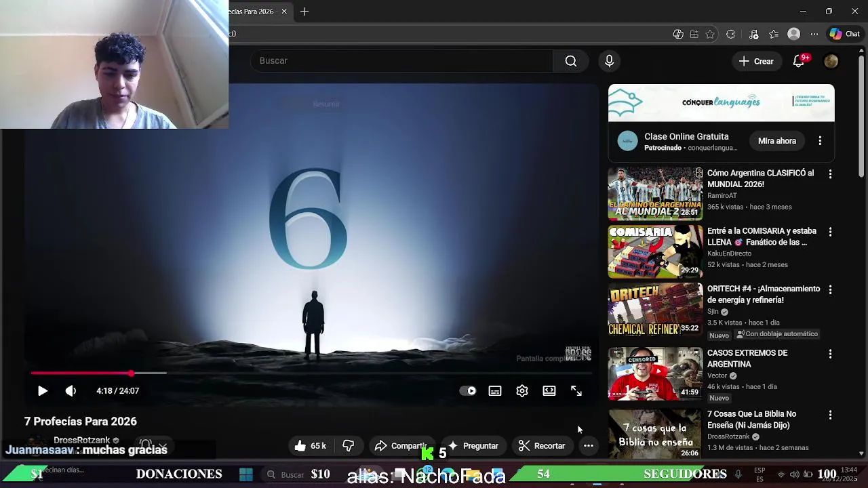Open options for 'ORITECH #4' video

[830, 289]
